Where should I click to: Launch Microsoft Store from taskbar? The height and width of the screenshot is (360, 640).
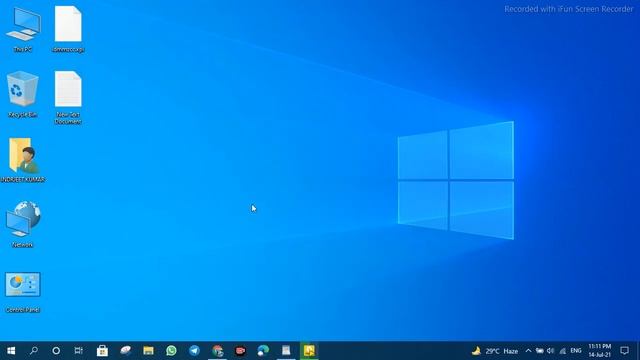tap(102, 351)
